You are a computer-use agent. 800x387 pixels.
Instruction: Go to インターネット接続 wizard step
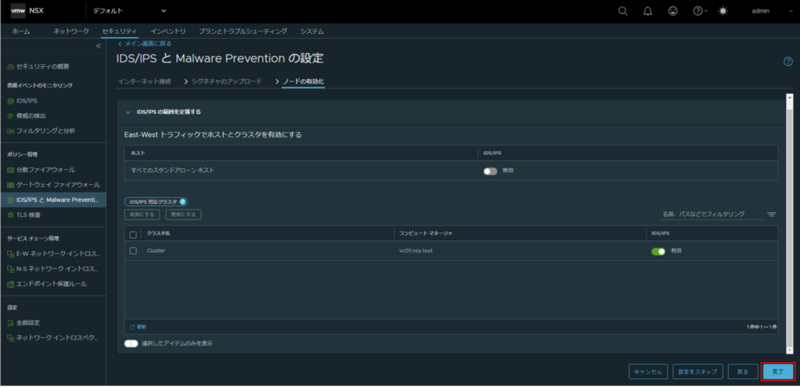[x=144, y=82]
